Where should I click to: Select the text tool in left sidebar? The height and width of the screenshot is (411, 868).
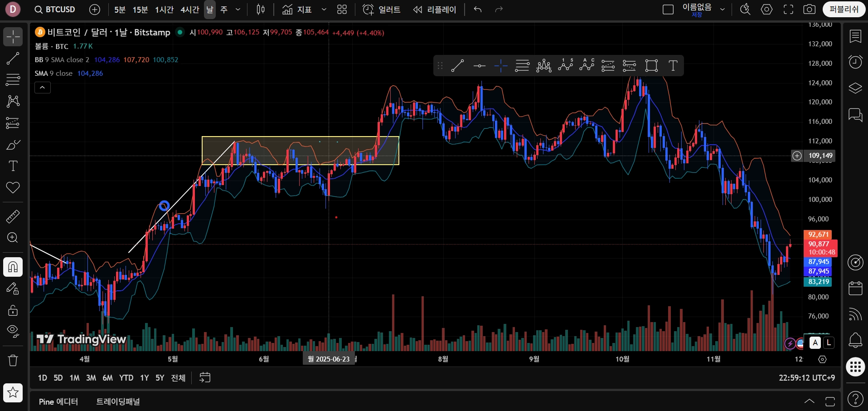click(13, 166)
